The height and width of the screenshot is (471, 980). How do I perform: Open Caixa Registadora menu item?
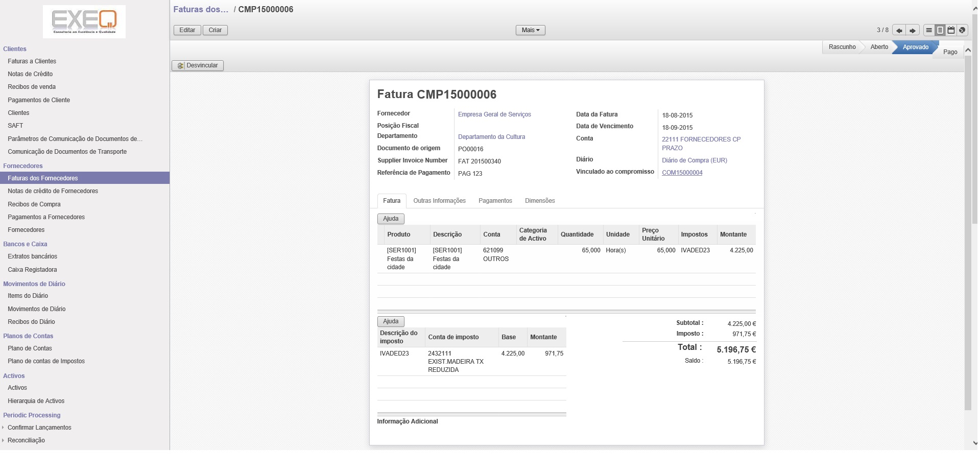coord(32,270)
